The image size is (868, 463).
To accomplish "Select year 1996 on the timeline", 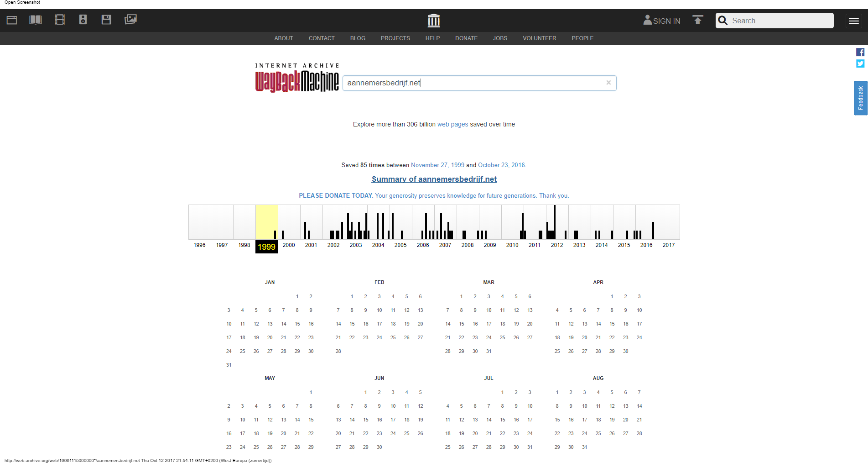I will coord(199,245).
